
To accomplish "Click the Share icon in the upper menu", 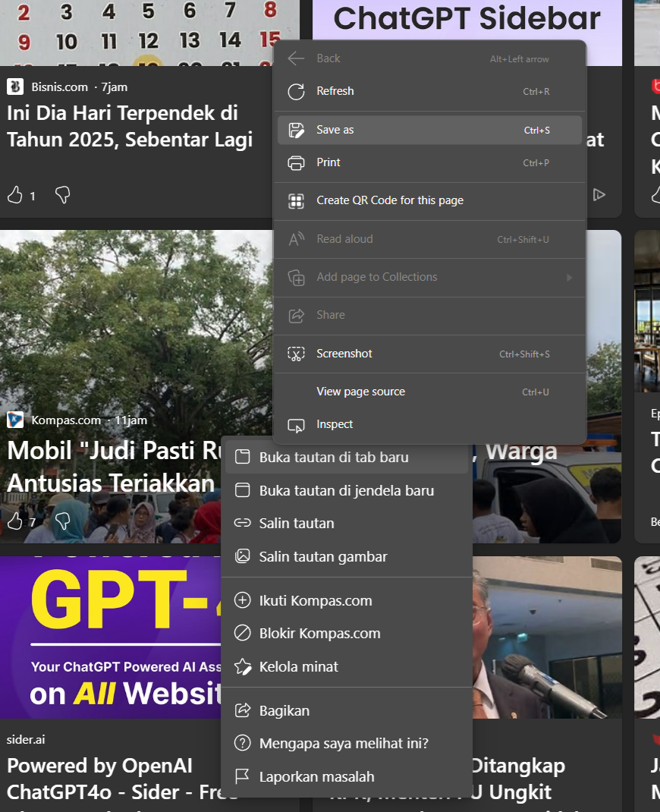I will 296,316.
